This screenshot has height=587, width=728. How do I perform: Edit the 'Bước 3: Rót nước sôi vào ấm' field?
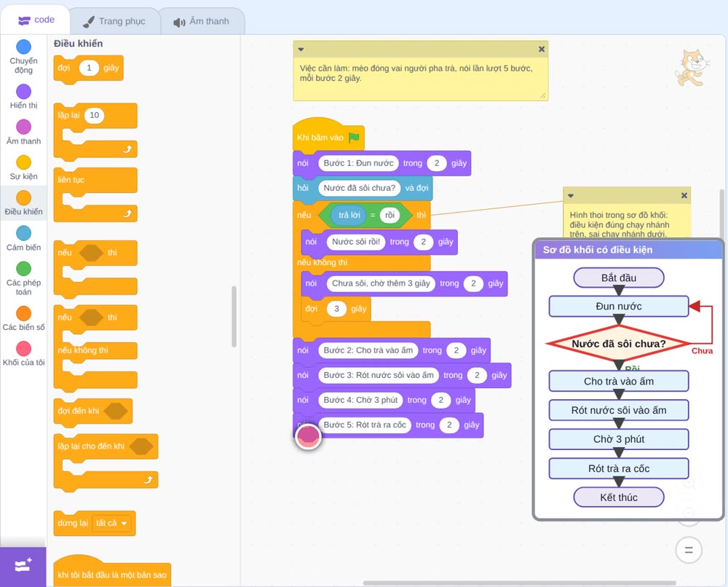(x=379, y=375)
